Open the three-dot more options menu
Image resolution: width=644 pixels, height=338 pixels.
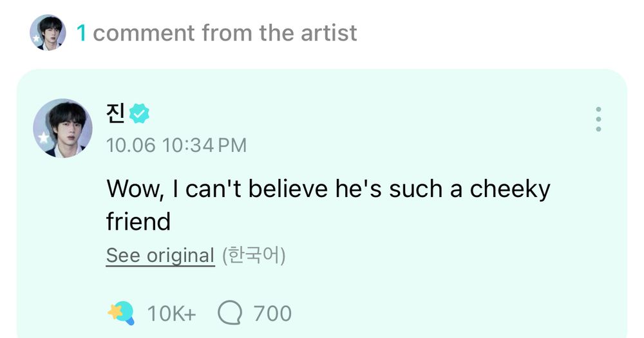pyautogui.click(x=598, y=120)
